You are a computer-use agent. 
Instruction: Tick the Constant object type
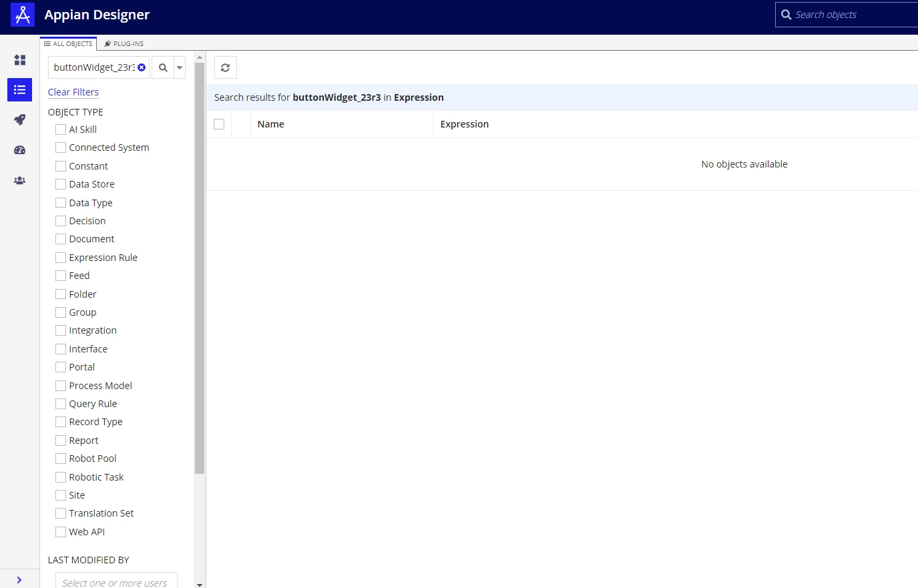61,166
